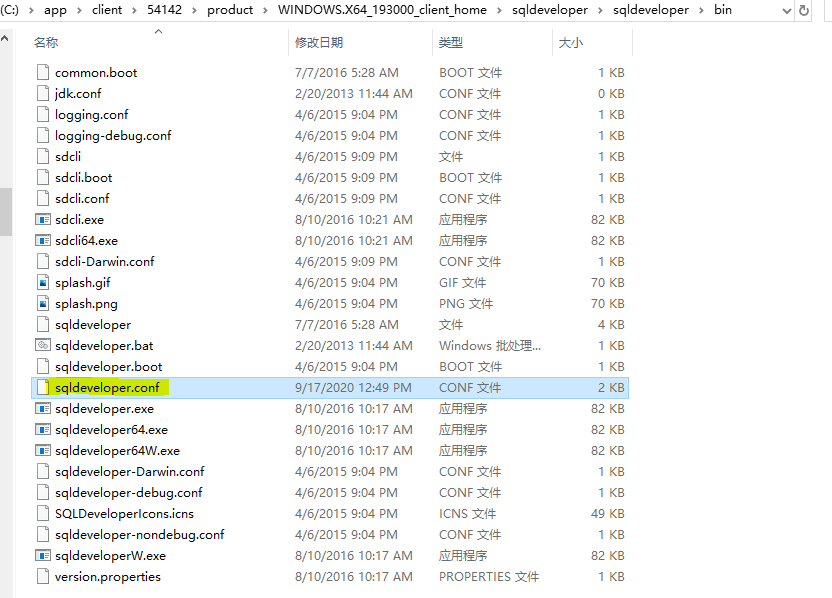
Task: Click the sqldeveloper.boot file icon
Action: coord(43,367)
